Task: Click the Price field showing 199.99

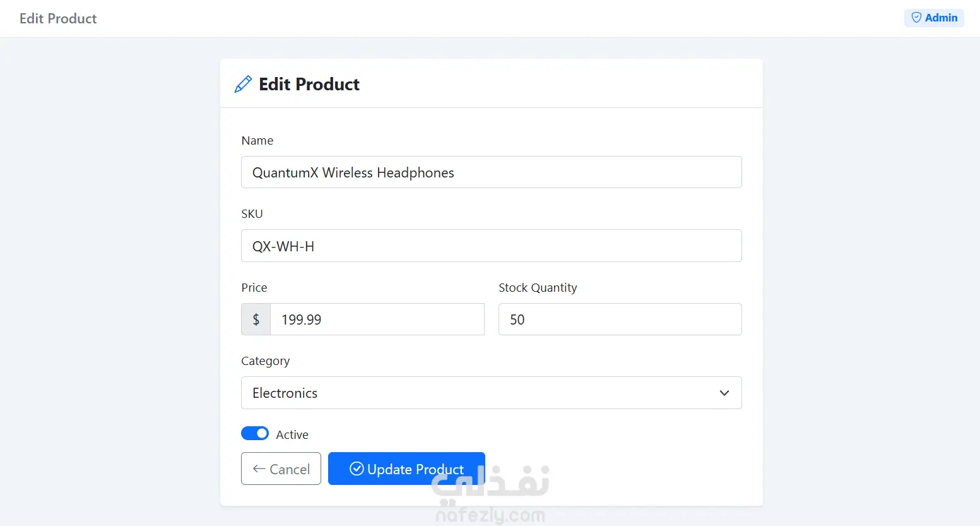Action: tap(377, 320)
